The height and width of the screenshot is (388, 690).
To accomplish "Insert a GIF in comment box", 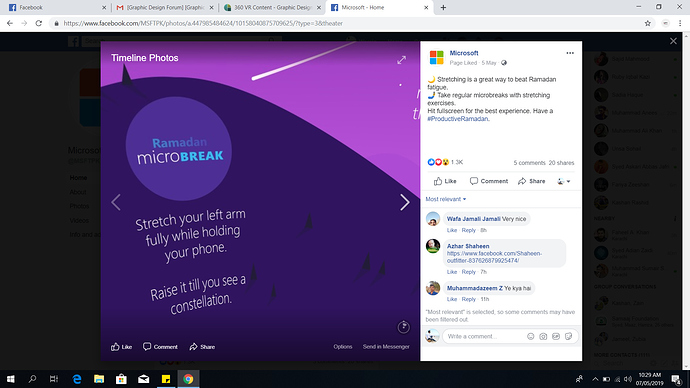I will click(x=556, y=337).
